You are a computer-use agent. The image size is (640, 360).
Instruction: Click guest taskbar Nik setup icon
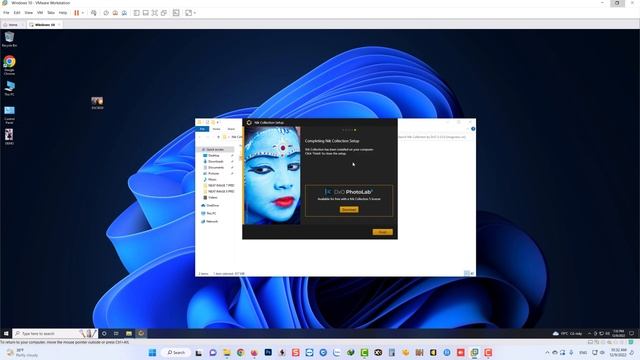tap(141, 333)
